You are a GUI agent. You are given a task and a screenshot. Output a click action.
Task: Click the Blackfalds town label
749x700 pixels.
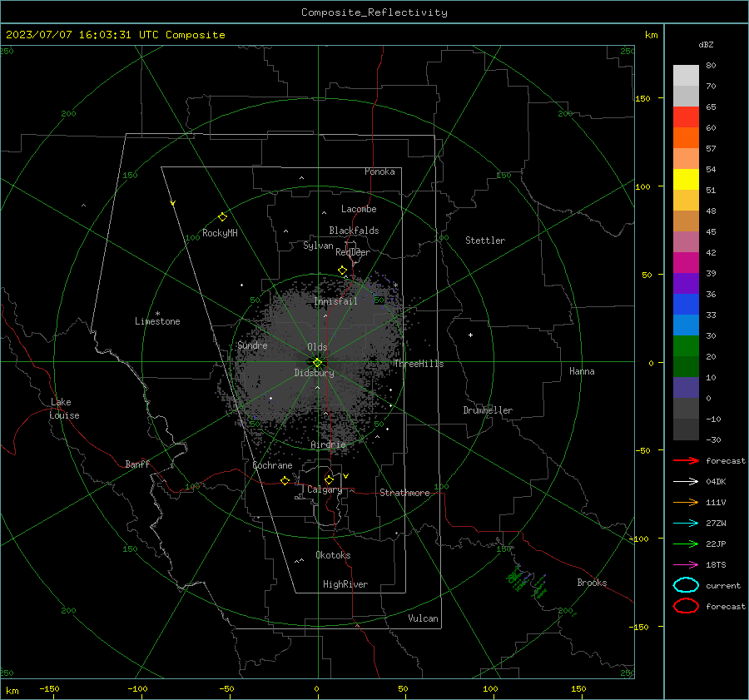tap(354, 231)
